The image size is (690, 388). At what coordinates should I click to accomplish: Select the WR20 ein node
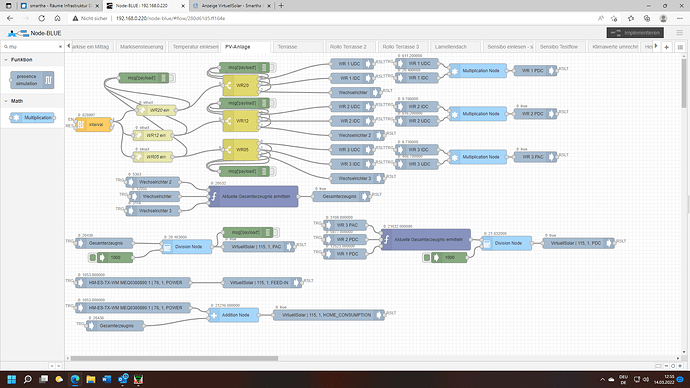click(x=156, y=110)
